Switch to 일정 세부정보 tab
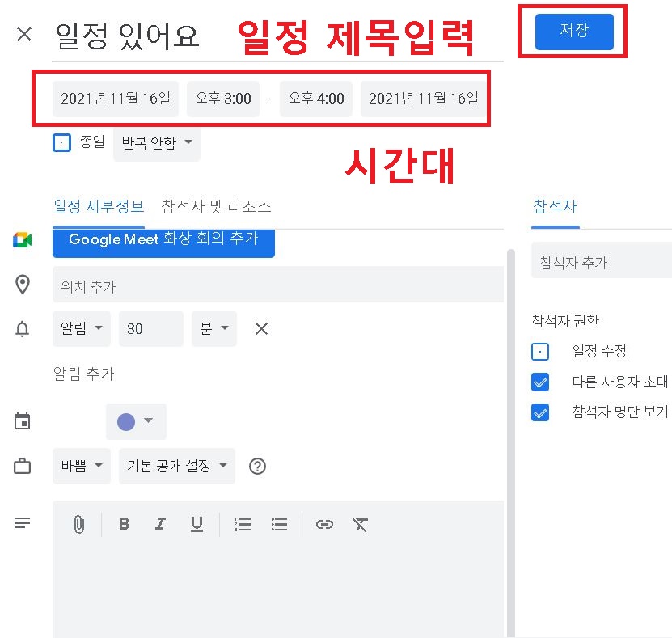672x638 pixels. point(99,207)
